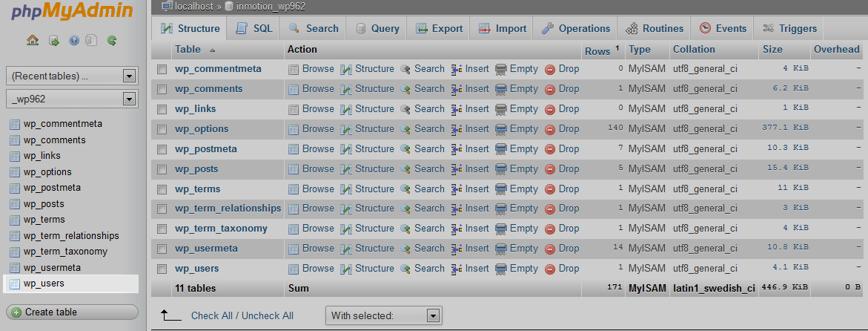Click the red Drop icon for wp_posts
This screenshot has width=868, height=331.
tap(550, 169)
